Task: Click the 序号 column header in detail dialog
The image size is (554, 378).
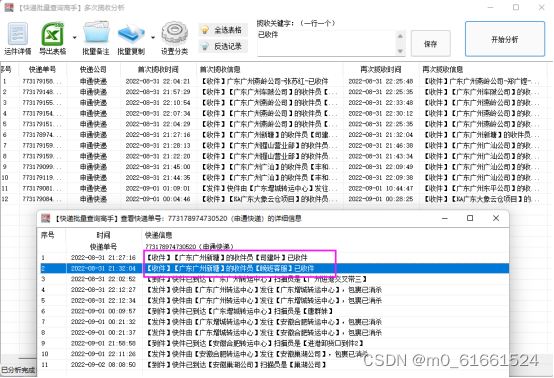Action: coord(52,235)
